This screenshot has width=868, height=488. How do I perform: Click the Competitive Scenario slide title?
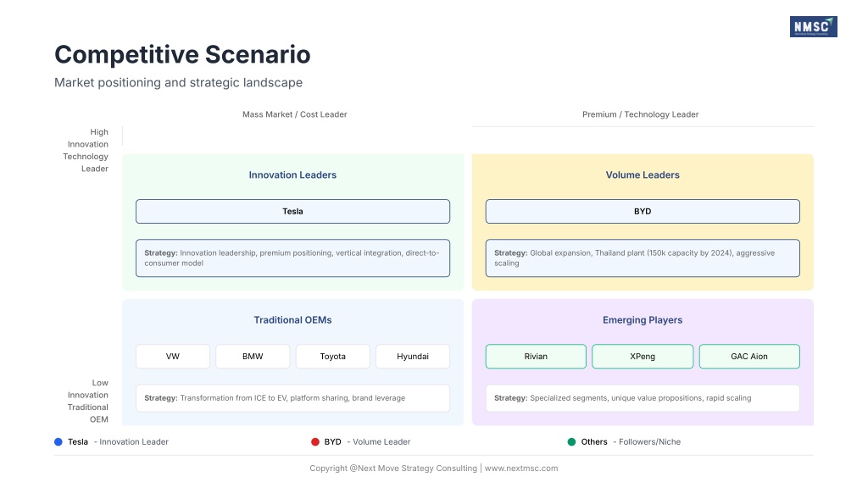point(182,55)
